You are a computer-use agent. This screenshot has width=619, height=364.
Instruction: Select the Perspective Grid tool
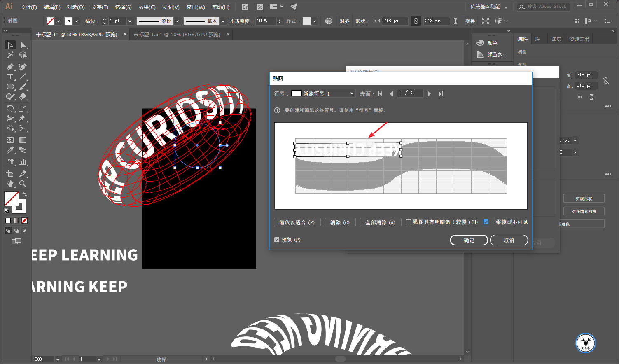point(23,128)
